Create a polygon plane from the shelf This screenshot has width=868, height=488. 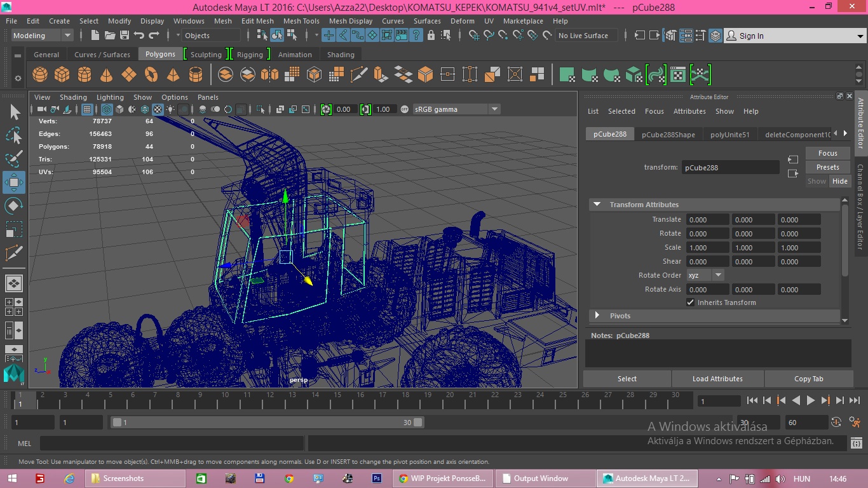click(x=129, y=75)
